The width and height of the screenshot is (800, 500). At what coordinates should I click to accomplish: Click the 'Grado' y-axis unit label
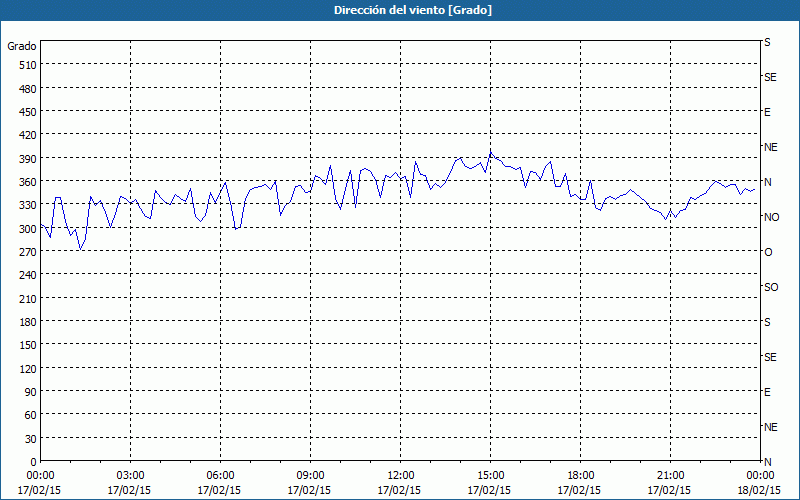[22, 46]
